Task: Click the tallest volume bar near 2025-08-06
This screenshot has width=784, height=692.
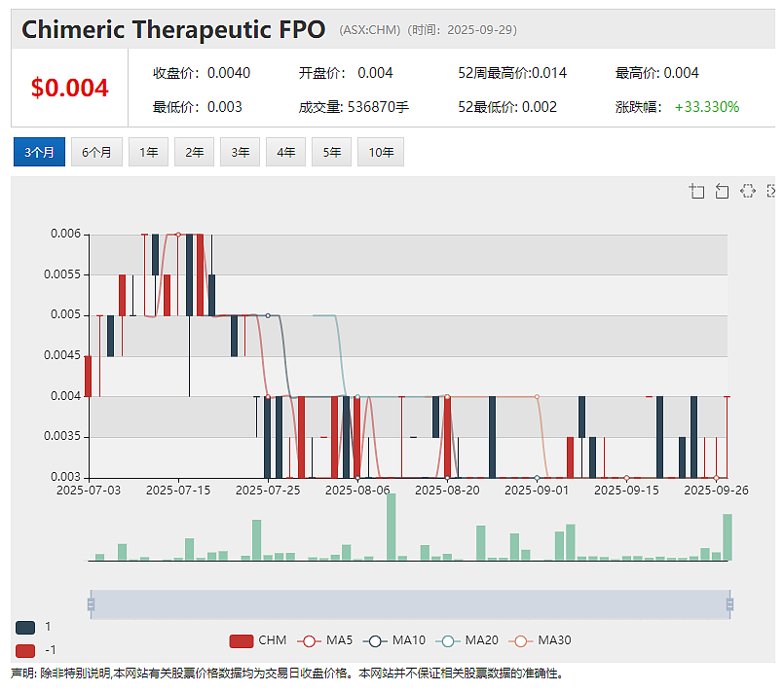Action: tap(391, 527)
